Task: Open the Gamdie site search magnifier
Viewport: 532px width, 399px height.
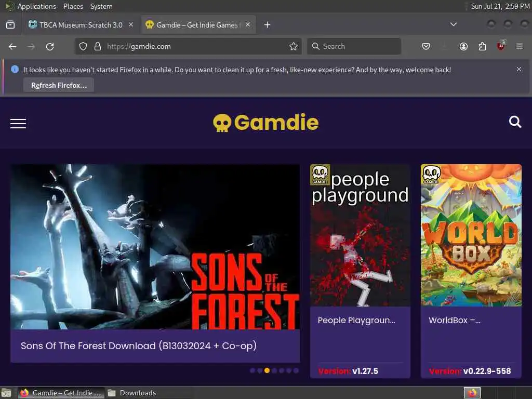Action: (515, 122)
